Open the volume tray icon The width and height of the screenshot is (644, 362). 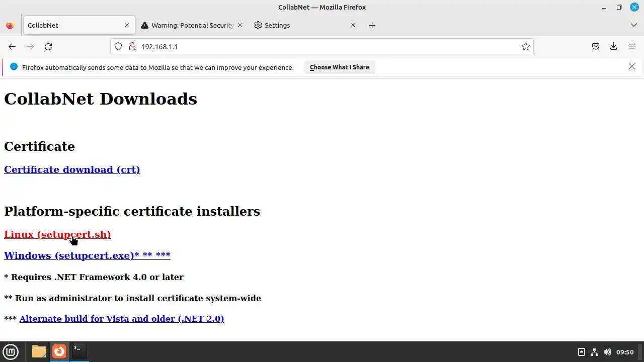[607, 352]
